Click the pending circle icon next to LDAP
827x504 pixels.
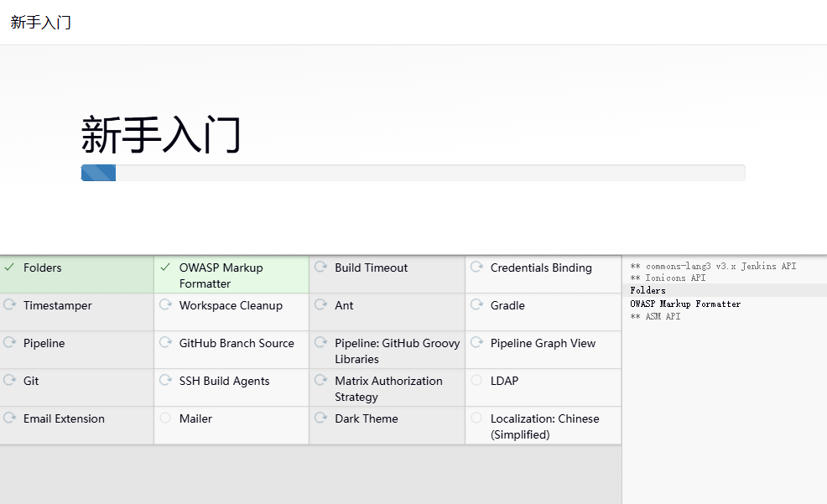click(x=476, y=380)
